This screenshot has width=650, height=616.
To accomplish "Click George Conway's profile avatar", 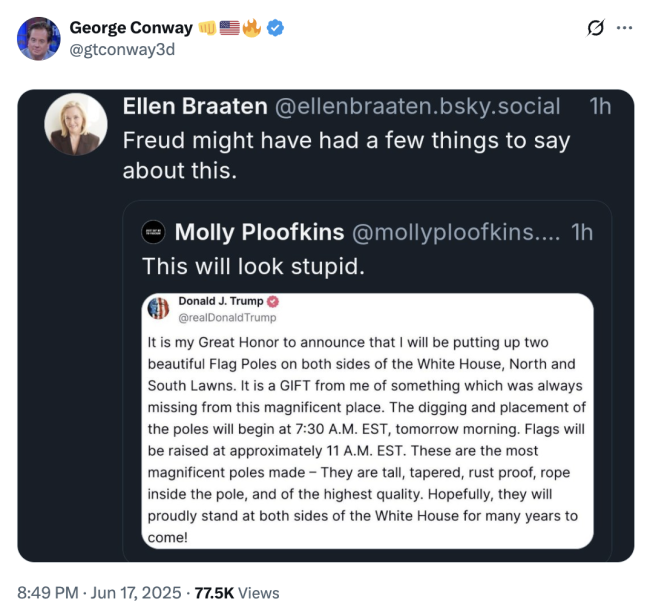I will (x=38, y=38).
